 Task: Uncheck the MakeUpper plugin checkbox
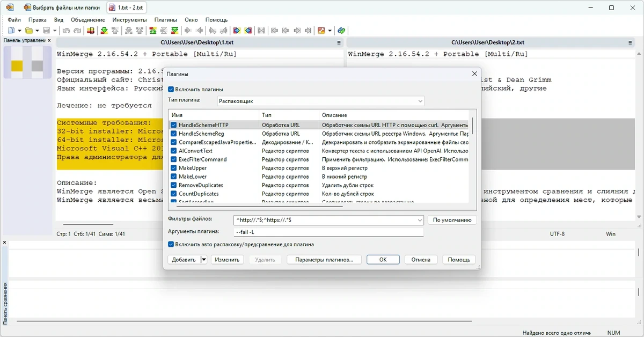pos(174,168)
